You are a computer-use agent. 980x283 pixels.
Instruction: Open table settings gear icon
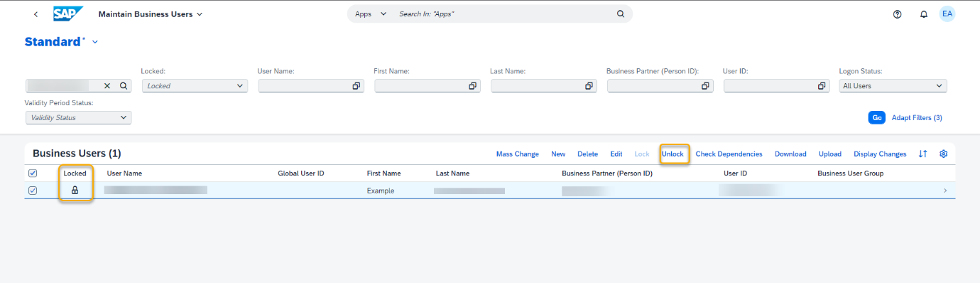click(x=944, y=154)
